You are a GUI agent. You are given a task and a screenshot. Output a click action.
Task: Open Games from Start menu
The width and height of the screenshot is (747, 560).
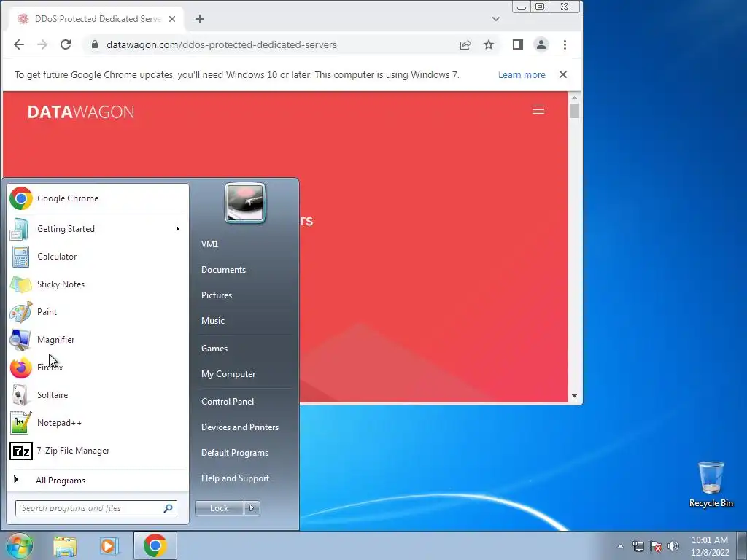tap(214, 348)
